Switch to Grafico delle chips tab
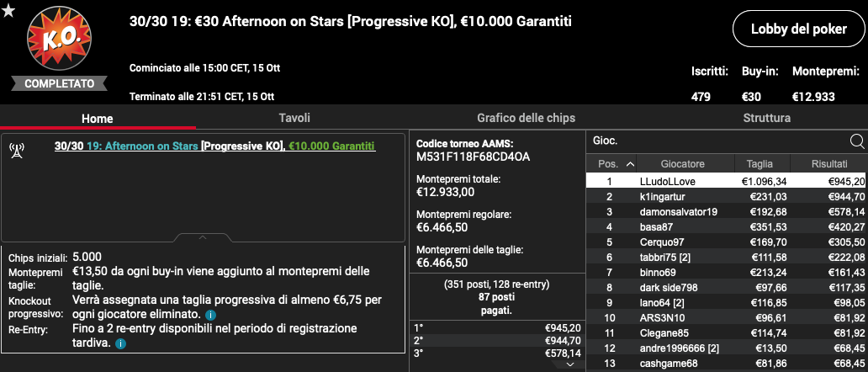The width and height of the screenshot is (868, 372). [x=526, y=118]
